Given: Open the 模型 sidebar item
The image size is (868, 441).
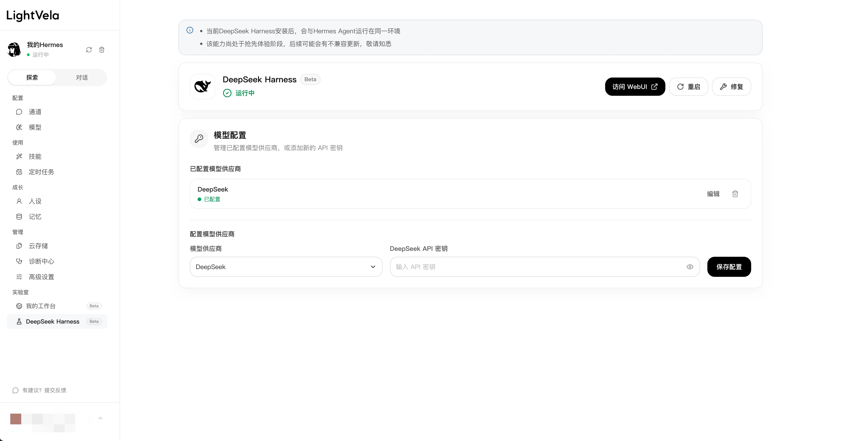Looking at the screenshot, I should click(x=57, y=127).
